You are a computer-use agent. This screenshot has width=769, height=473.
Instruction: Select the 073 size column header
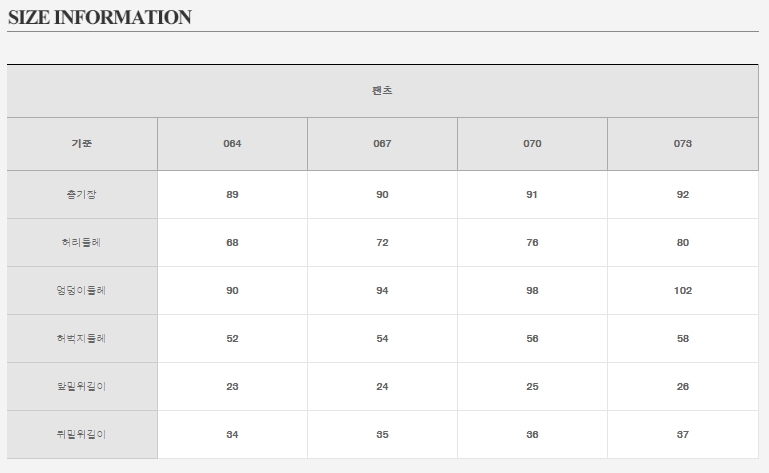click(683, 144)
